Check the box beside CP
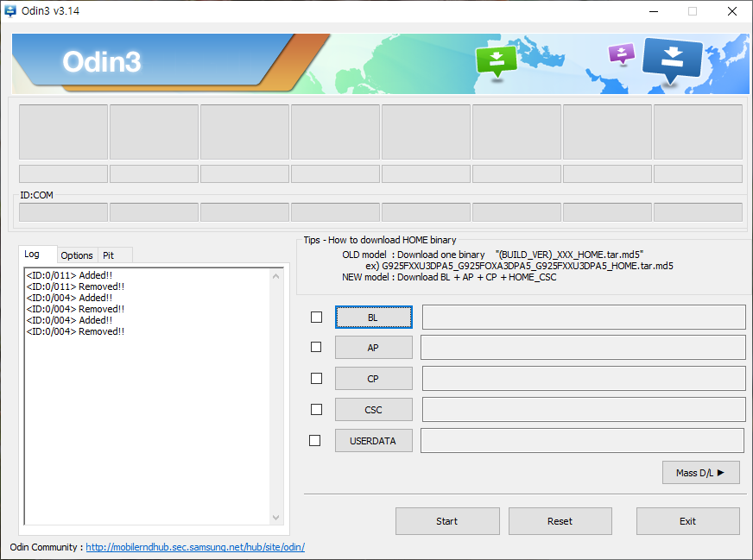This screenshot has width=753, height=560. (x=316, y=379)
